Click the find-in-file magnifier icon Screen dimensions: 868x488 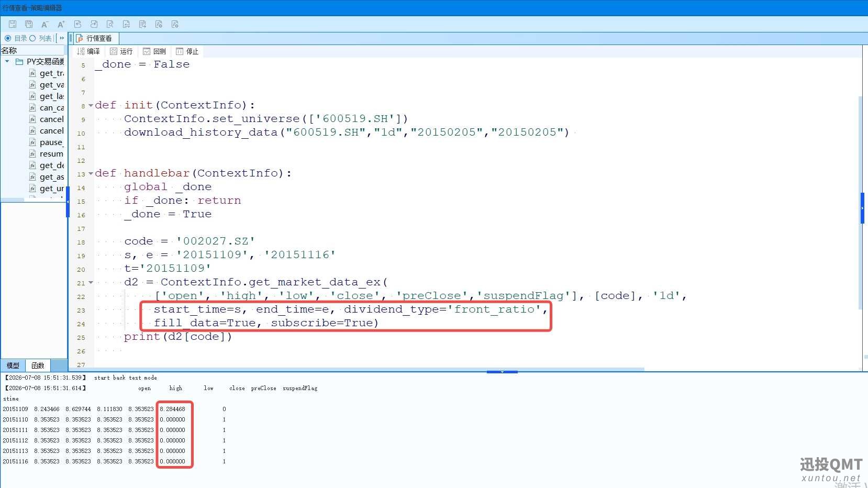110,24
